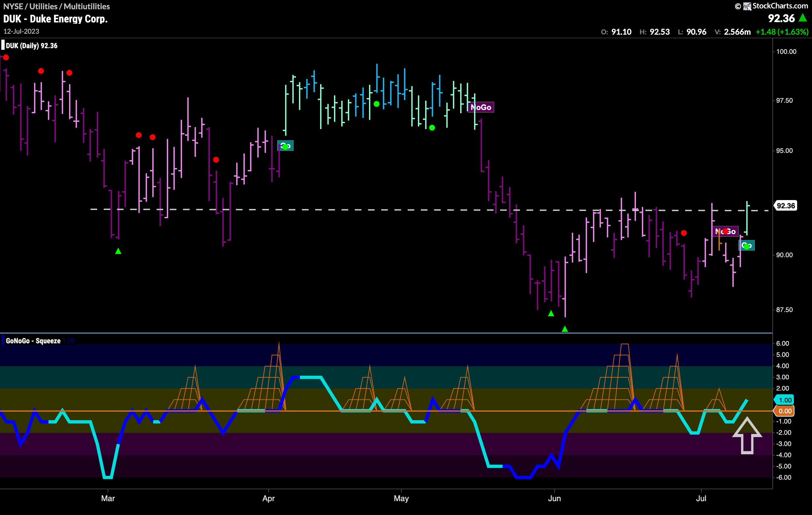Click the green dot in late April
This screenshot has height=515, width=812.
coord(377,104)
